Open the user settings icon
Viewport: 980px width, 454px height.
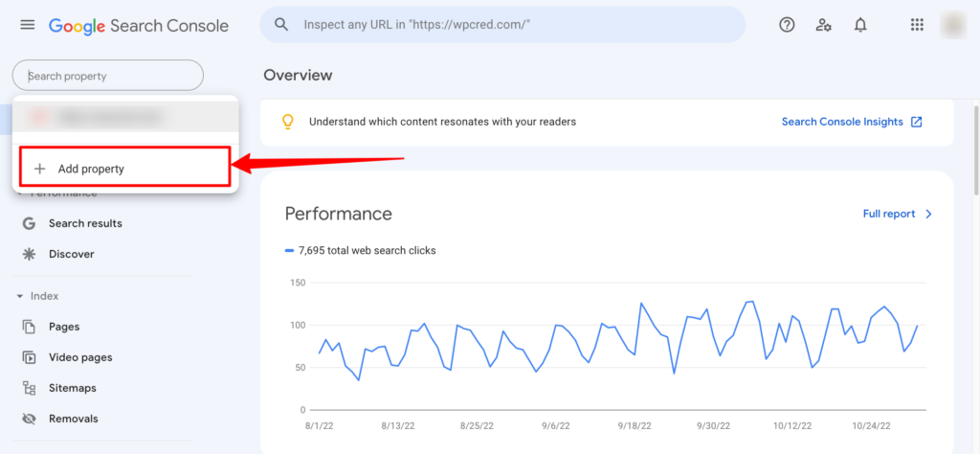pos(824,25)
